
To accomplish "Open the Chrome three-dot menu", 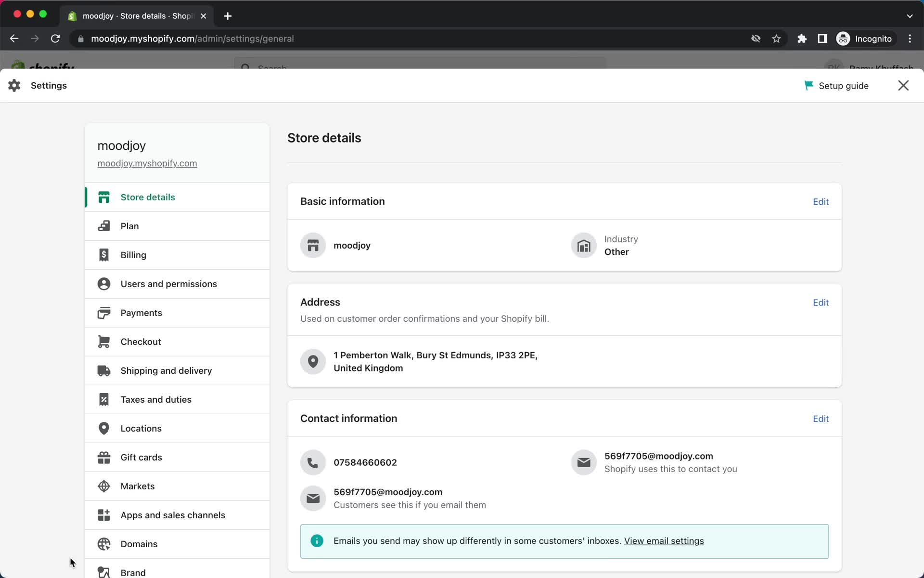I will coord(910,39).
